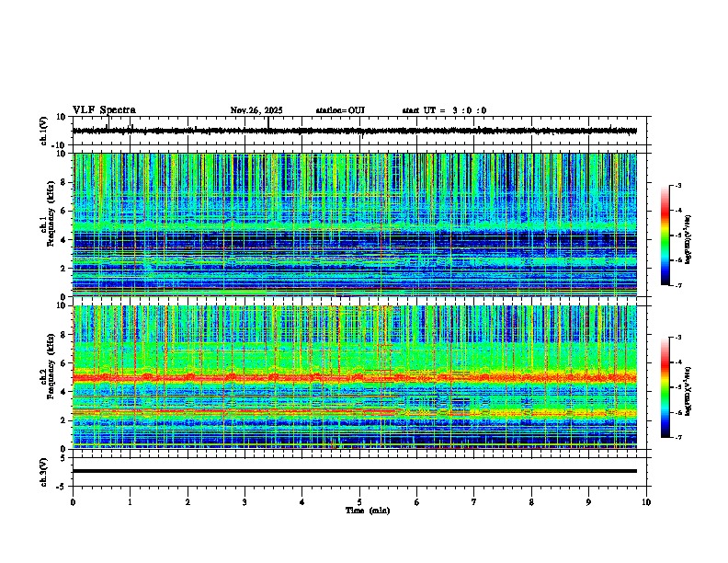Click time-axis tick label "7"
The width and height of the screenshot is (728, 563).
pos(474,502)
